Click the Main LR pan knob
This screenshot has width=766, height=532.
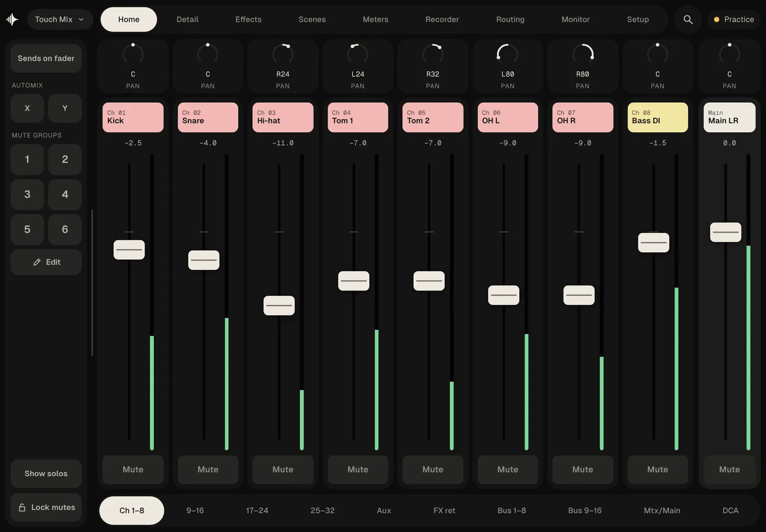pos(729,54)
